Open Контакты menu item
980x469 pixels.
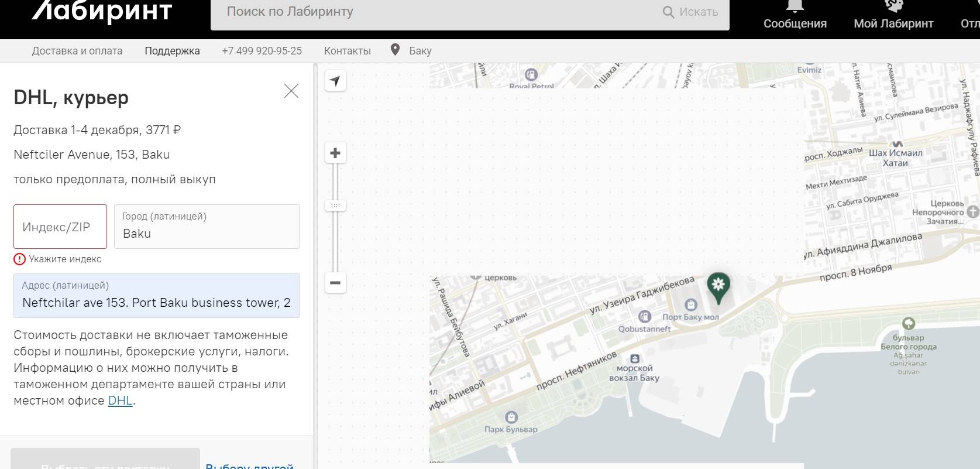click(x=348, y=51)
